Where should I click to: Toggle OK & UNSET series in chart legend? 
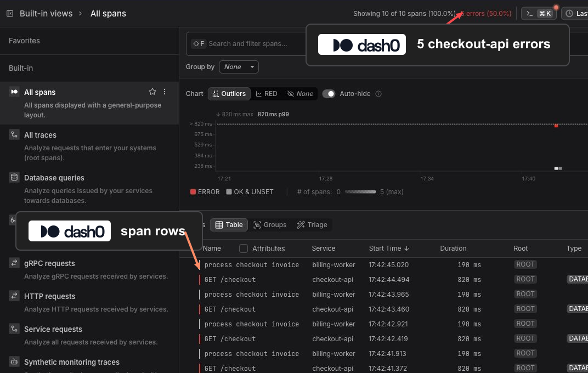pos(250,192)
